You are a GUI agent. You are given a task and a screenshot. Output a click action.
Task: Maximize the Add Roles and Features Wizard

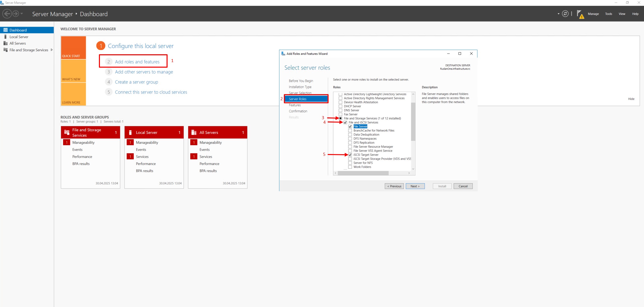tap(460, 54)
